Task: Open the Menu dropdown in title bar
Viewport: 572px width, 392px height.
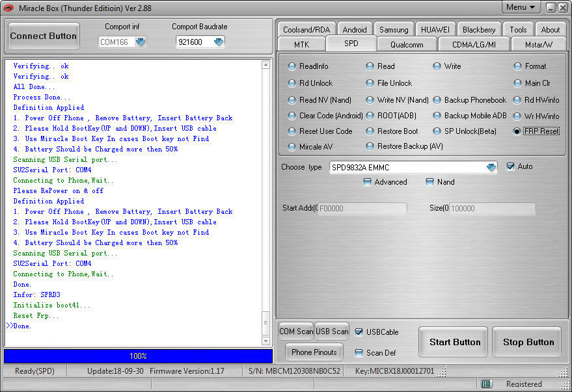Action: pyautogui.click(x=521, y=7)
